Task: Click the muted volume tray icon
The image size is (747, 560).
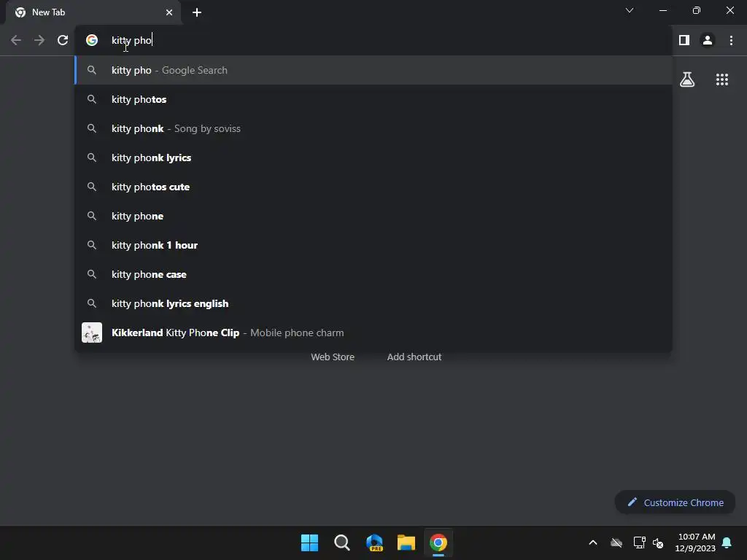Action: [658, 542]
